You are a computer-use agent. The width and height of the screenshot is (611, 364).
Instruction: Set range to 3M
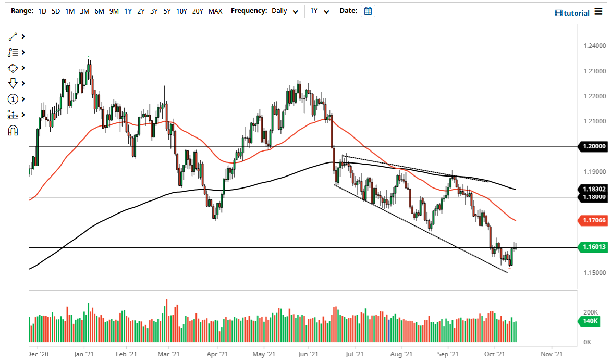(x=84, y=11)
